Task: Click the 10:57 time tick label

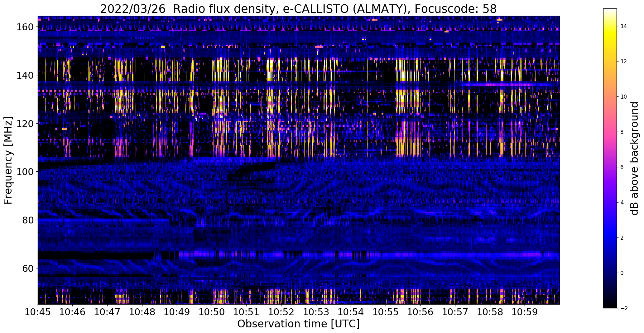Action: click(x=455, y=311)
